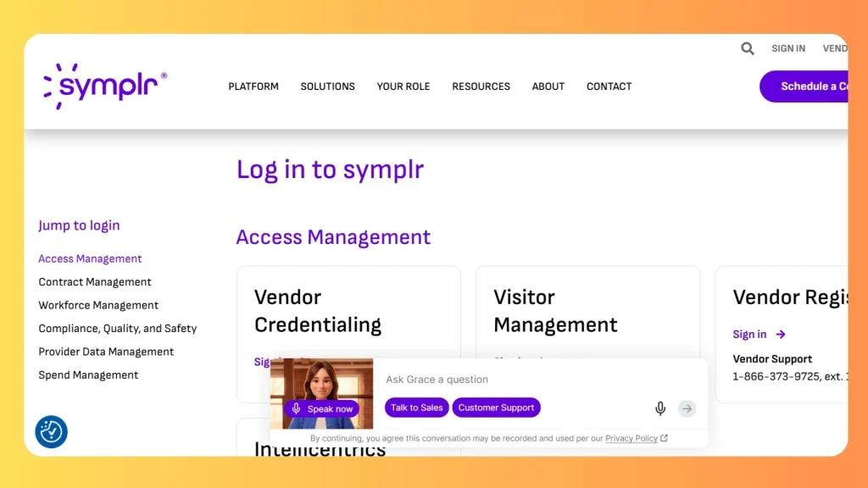Open the CONTACT menu
The width and height of the screenshot is (868, 488).
pyautogui.click(x=609, y=86)
